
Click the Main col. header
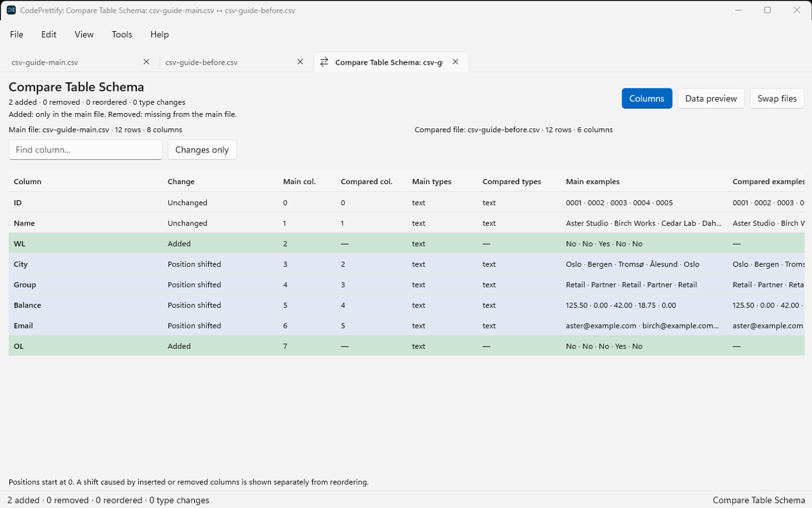(299, 182)
